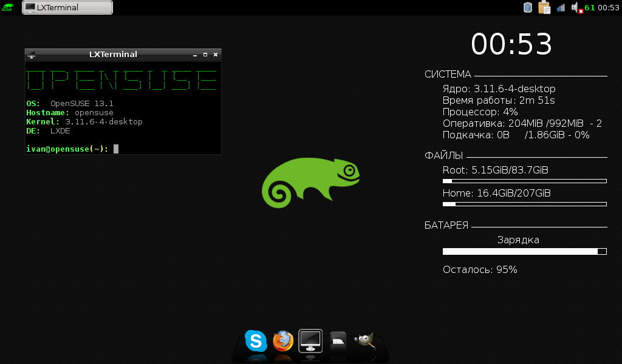Open the file cabinet dock icon

(x=338, y=340)
